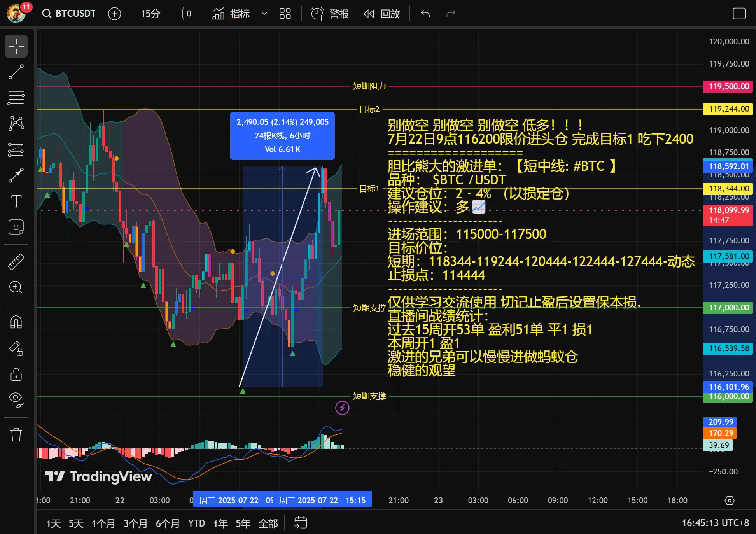Screen dimensions: 756x534
Task: Expand indicator templates dropdown arrow
Action: (264, 14)
